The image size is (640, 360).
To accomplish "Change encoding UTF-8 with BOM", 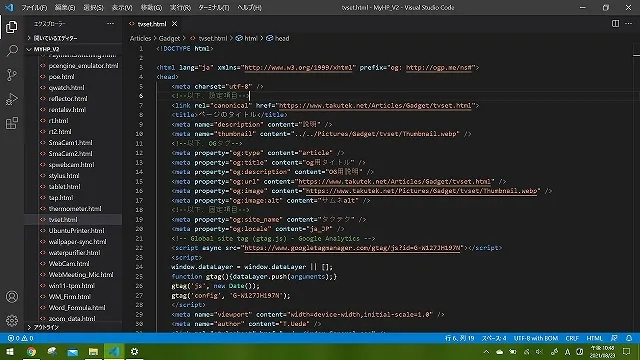I will (536, 338).
